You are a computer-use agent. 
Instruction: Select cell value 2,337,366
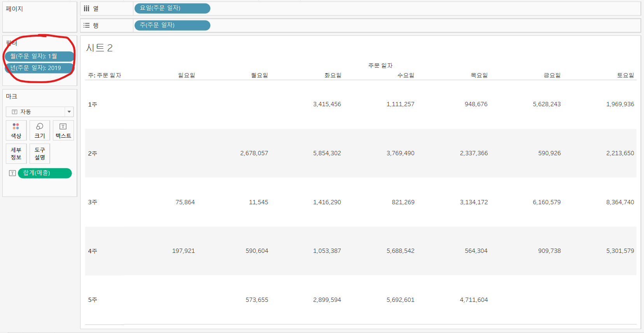click(x=474, y=153)
